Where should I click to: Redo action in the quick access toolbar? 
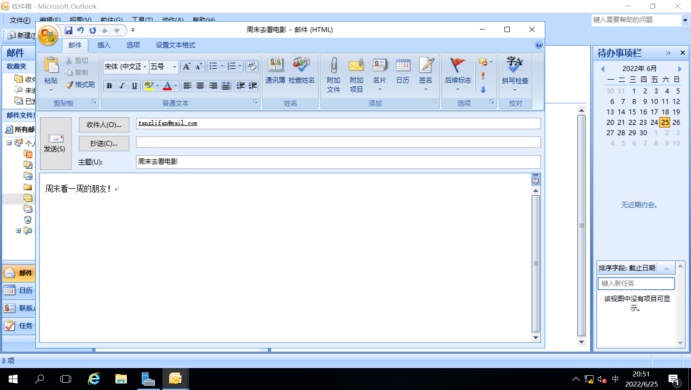(x=93, y=30)
